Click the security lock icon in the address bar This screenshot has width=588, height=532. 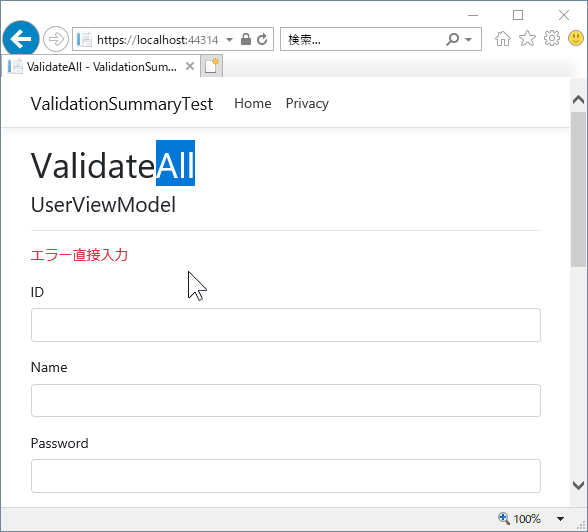click(246, 39)
